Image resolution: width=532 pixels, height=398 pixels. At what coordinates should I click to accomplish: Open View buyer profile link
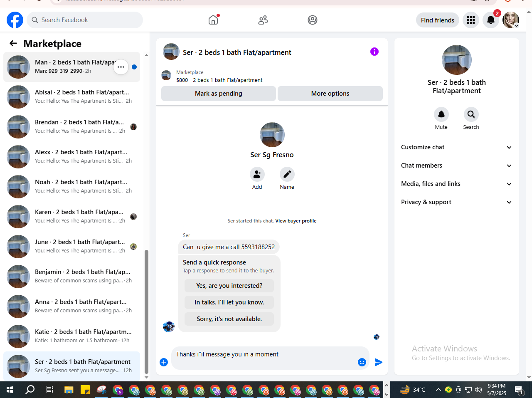[296, 221]
